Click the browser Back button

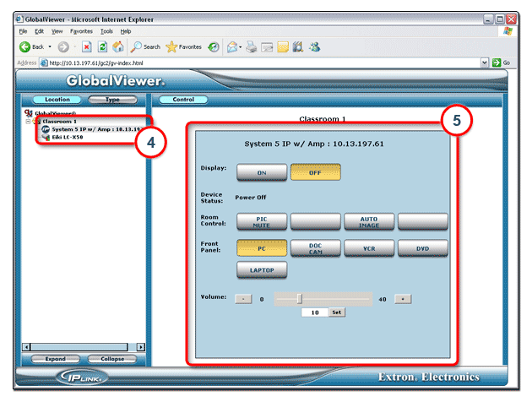32,46
